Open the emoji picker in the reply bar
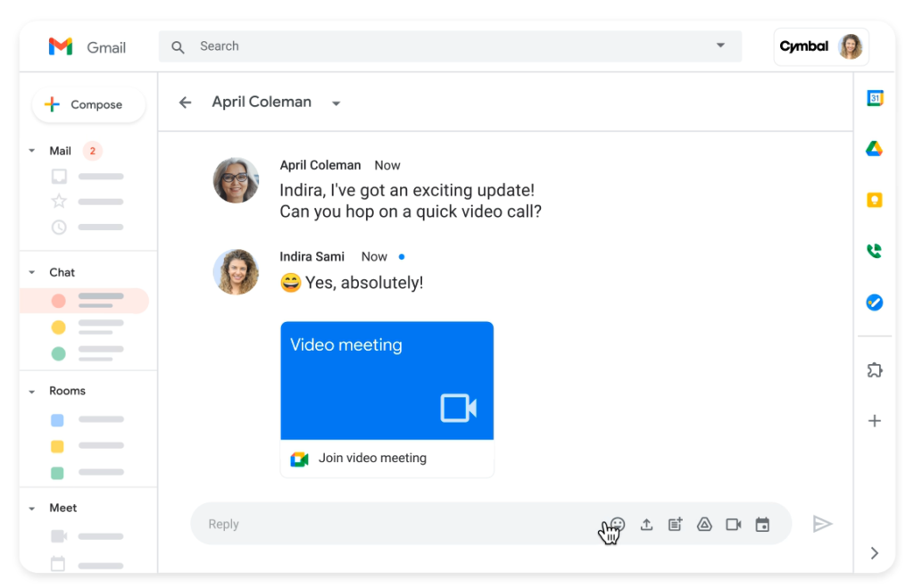 (615, 525)
